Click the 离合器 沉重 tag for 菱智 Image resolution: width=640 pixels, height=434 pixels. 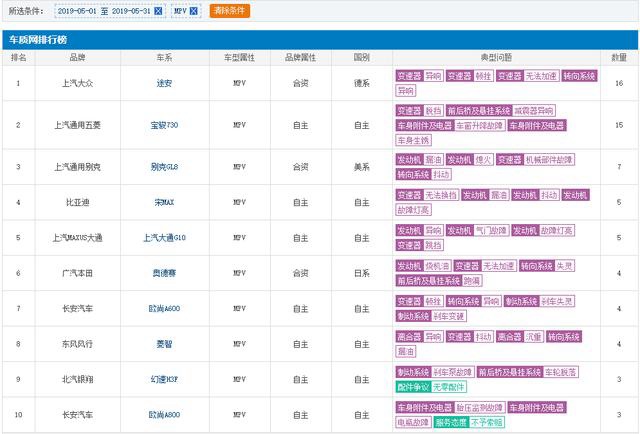(520, 337)
